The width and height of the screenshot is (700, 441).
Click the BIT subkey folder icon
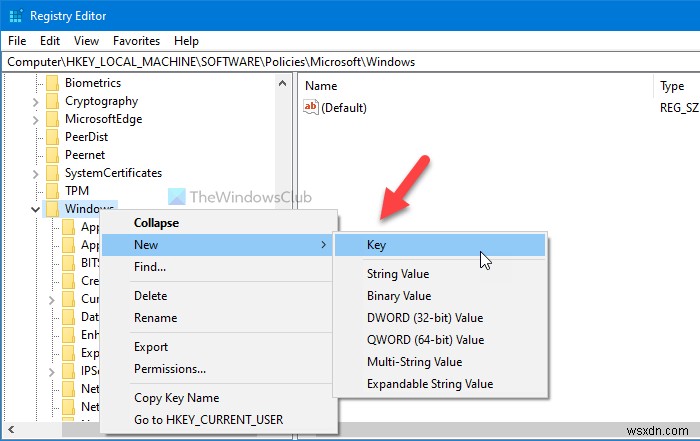pyautogui.click(x=69, y=263)
